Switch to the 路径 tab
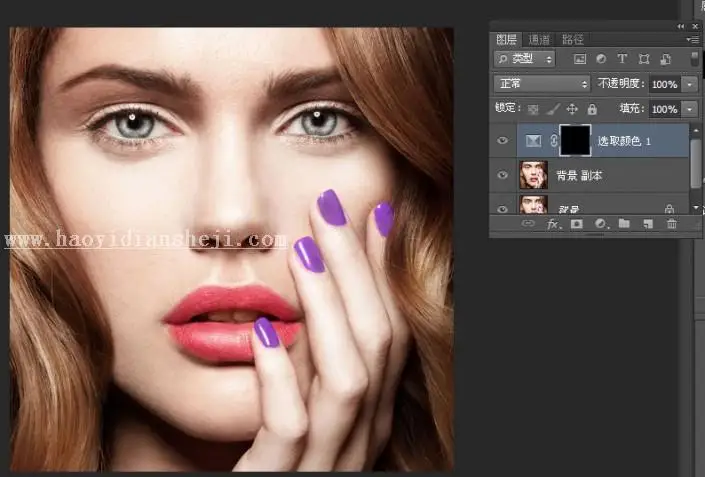Viewport: 705px width, 477px height. point(572,40)
